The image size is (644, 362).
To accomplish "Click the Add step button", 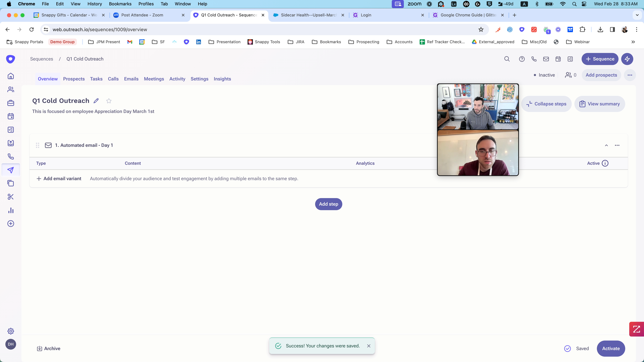I will (x=328, y=204).
